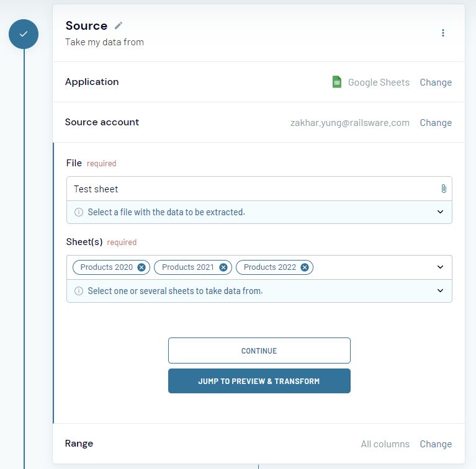
Task: Change the Range setting
Action: [x=436, y=444]
